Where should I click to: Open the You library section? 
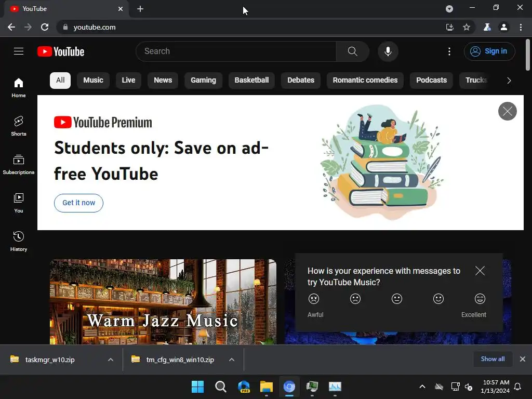[19, 203]
